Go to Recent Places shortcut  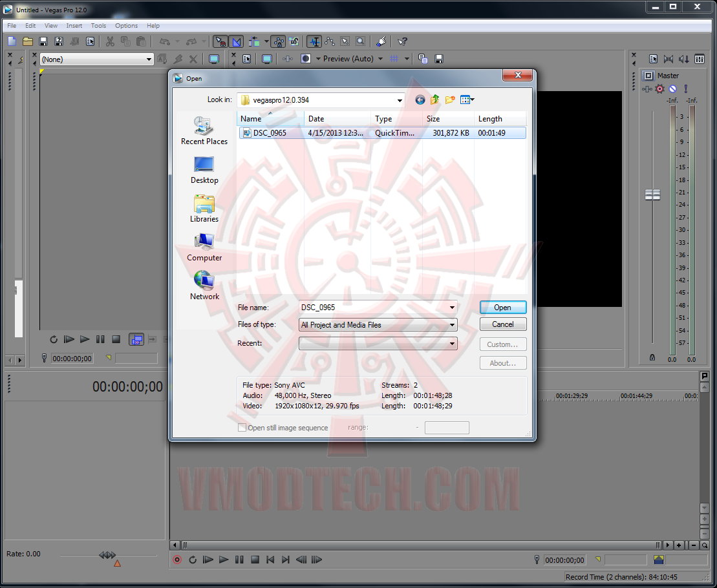(x=204, y=131)
